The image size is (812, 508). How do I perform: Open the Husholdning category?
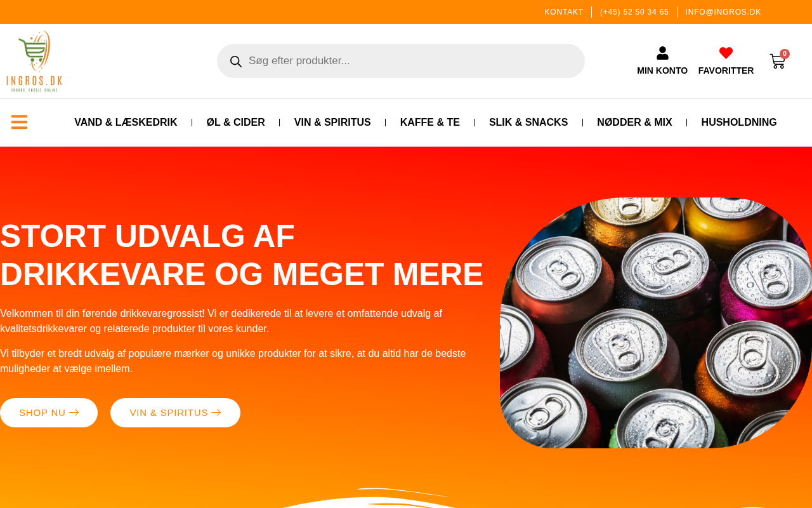tap(739, 123)
